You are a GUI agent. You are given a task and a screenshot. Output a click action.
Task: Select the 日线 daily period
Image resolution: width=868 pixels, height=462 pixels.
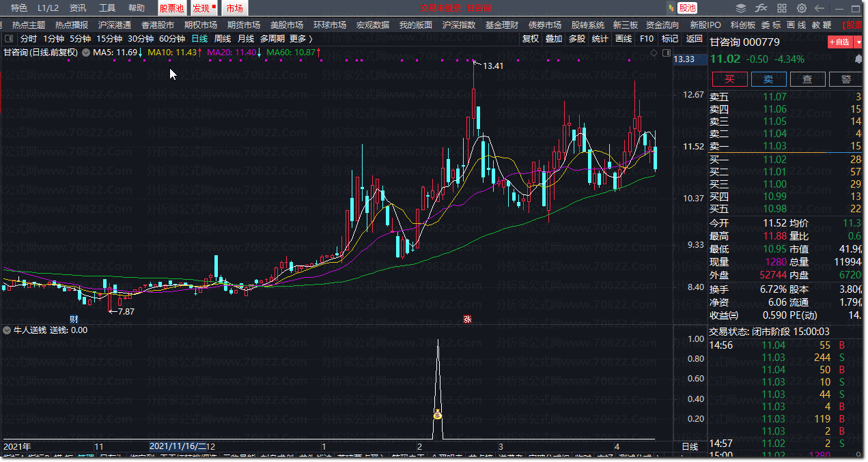199,39
